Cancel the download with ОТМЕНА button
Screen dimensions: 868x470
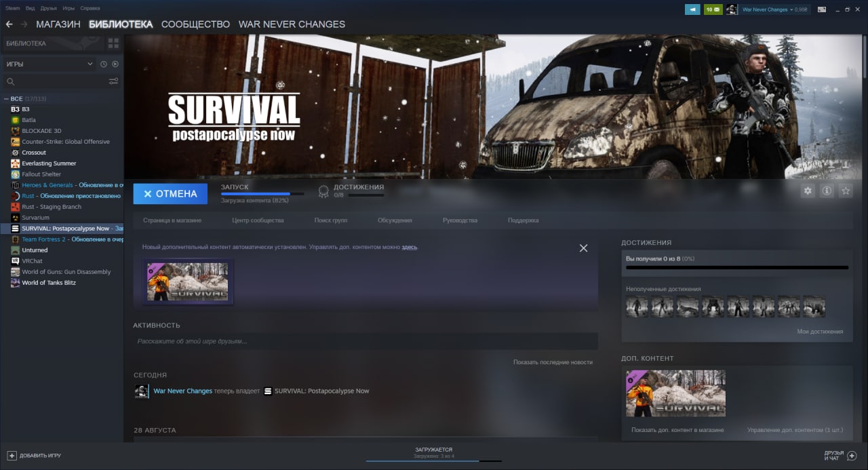tap(170, 194)
